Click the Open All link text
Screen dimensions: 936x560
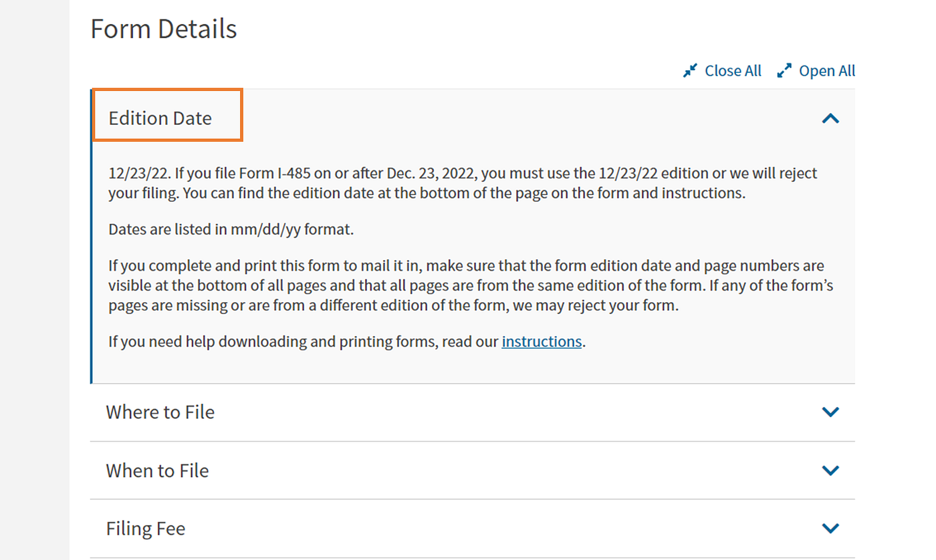[x=827, y=71]
